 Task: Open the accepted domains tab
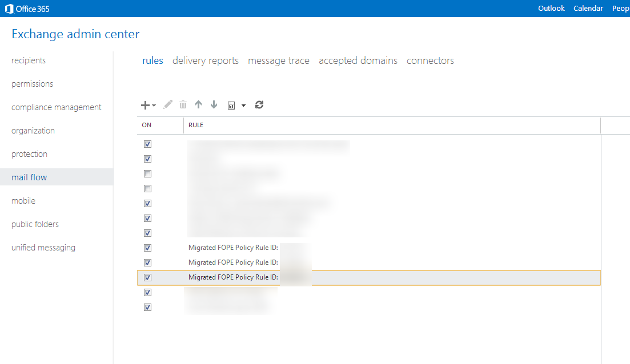(x=358, y=60)
